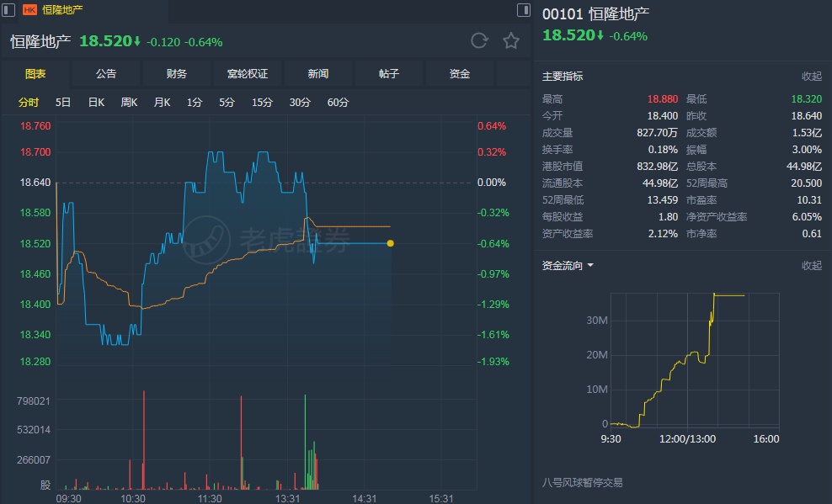832x504 pixels.
Task: Click the 振幅 value 3.00%
Action: (807, 150)
